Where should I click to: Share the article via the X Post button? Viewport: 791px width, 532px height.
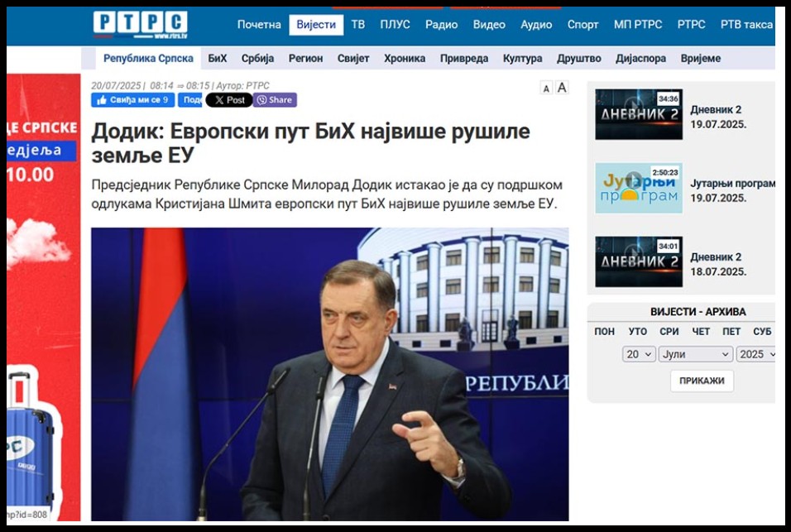click(x=229, y=100)
